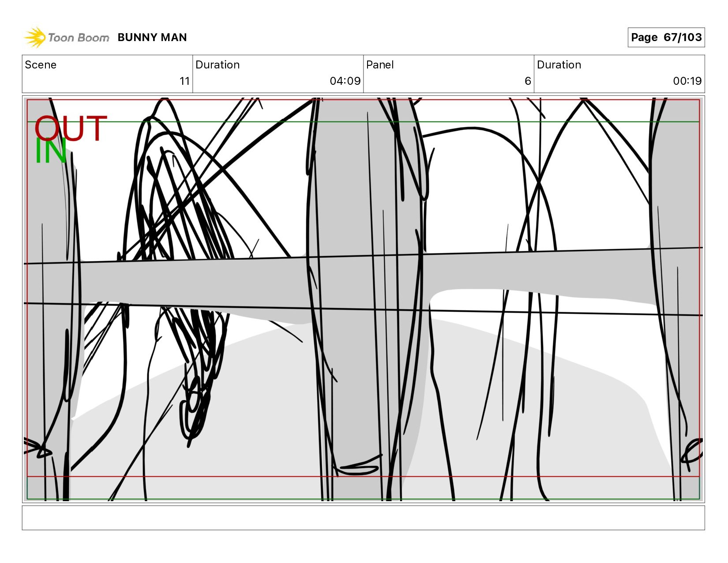Select panel number 6
Screen dimensions: 728x563
[x=528, y=81]
